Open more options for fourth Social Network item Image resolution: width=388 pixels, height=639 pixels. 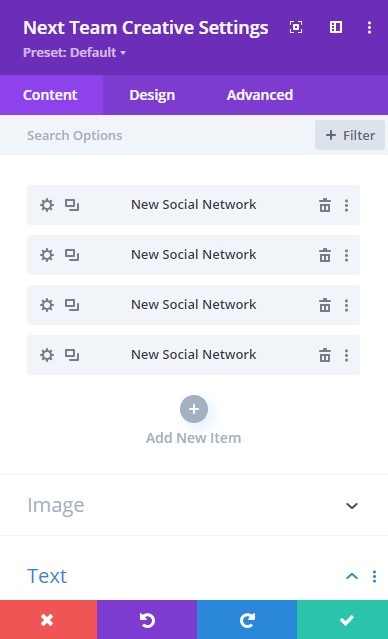coord(346,355)
